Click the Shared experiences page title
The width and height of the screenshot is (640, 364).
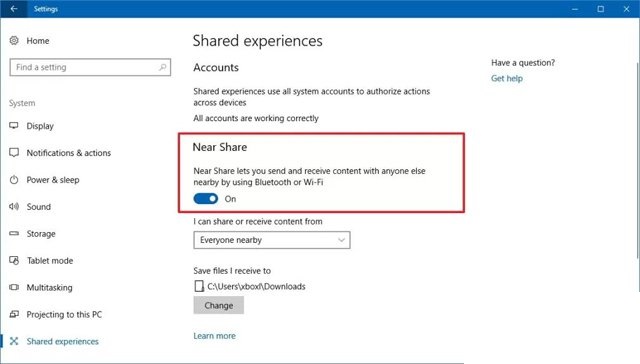coord(258,41)
